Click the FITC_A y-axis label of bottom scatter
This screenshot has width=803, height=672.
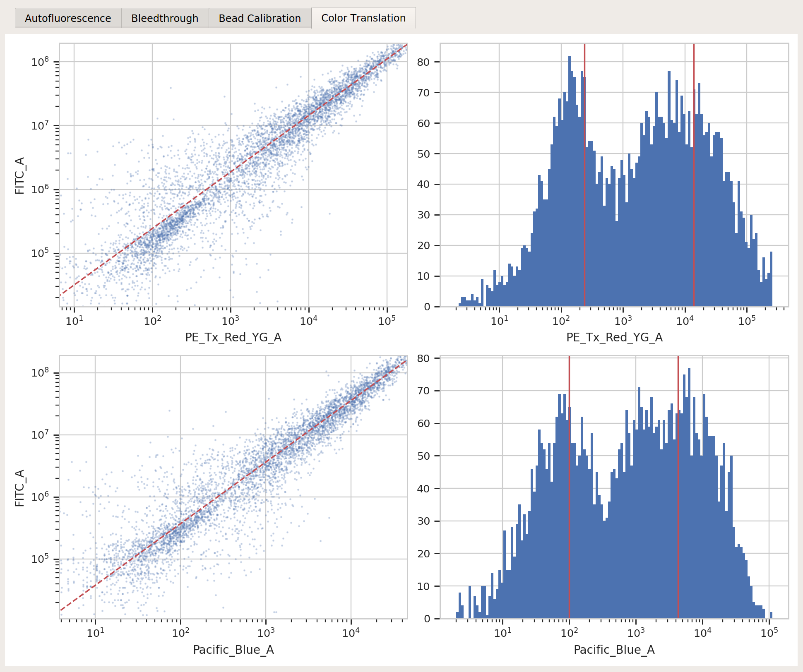20,488
